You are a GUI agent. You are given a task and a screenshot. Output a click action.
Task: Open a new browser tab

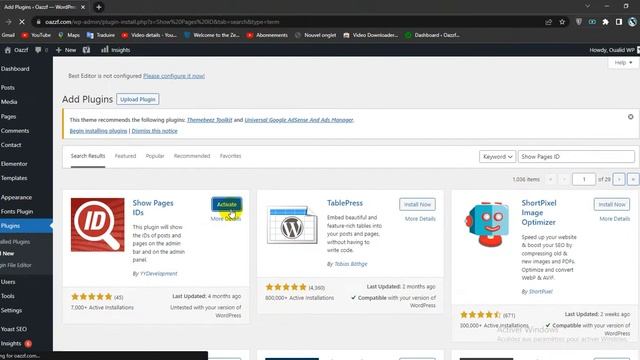tap(98, 7)
